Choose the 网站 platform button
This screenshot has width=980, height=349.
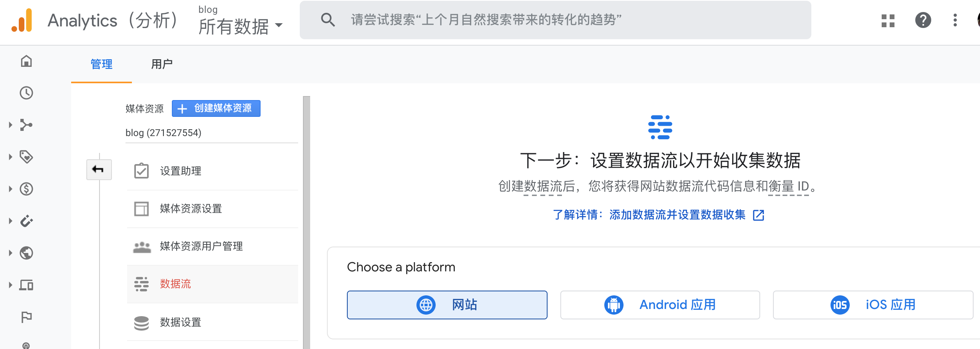pos(447,305)
